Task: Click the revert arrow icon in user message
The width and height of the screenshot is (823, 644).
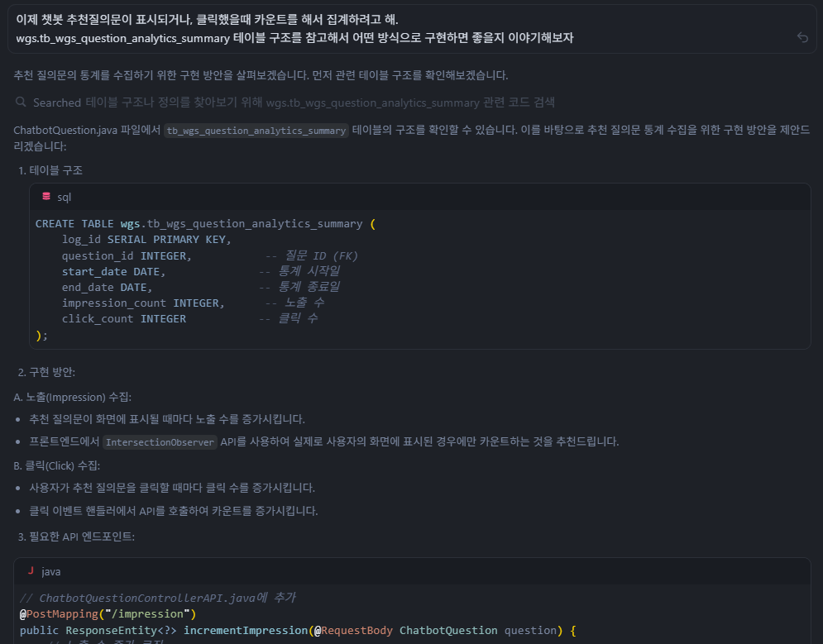Action: 801,37
